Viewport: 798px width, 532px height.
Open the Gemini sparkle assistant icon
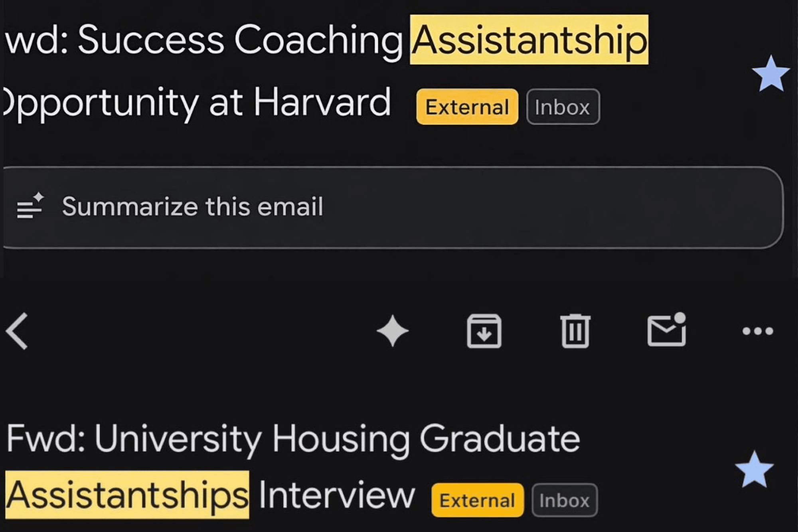(393, 331)
